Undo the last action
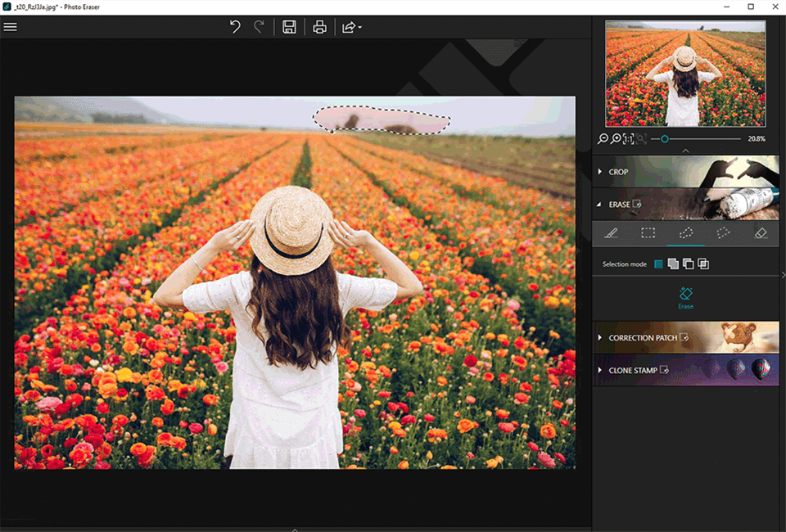Screen dimensions: 786x532 click(235, 27)
